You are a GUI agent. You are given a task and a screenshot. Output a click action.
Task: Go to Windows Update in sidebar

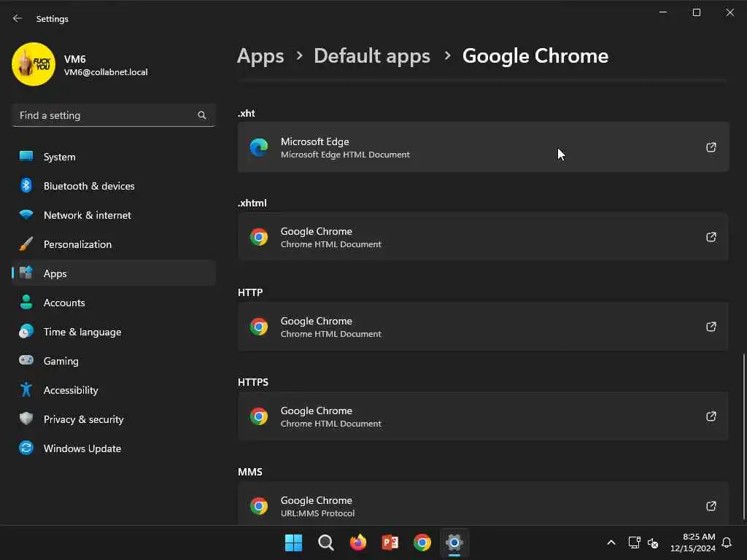[x=82, y=448]
